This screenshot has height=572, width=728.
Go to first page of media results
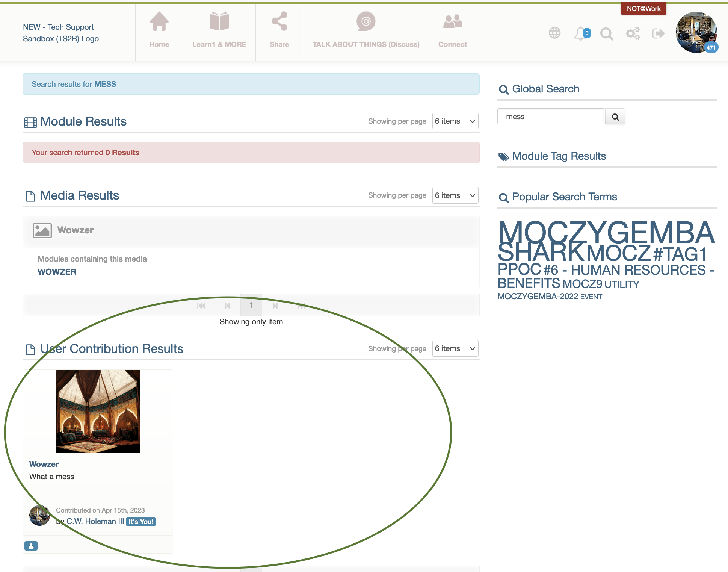[x=201, y=306]
